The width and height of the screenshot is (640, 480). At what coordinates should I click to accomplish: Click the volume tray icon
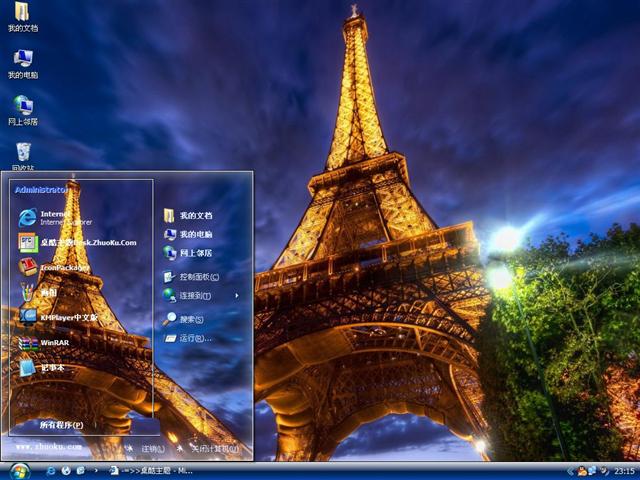[x=604, y=471]
